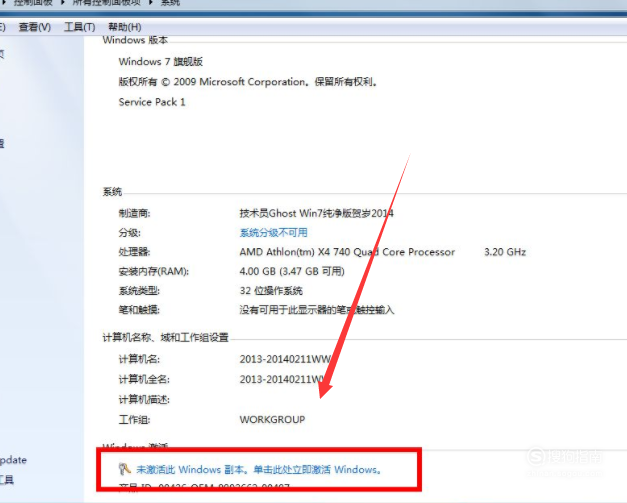Select the 3.20 GHz processor speed
627x503 pixels.
[505, 252]
